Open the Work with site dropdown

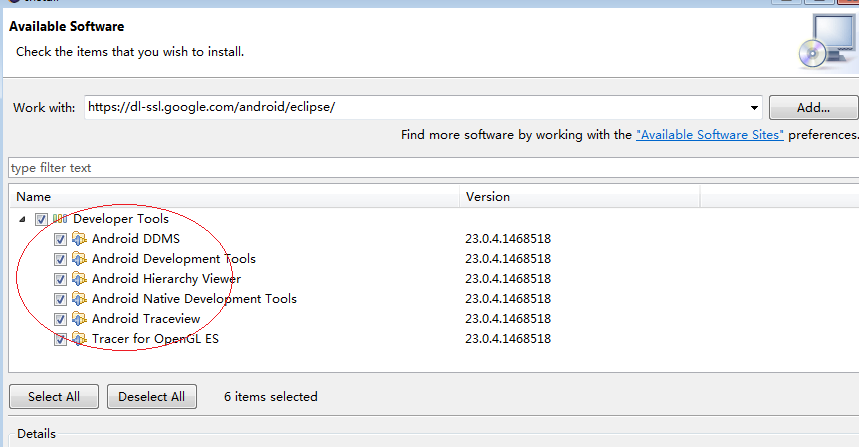pyautogui.click(x=754, y=107)
